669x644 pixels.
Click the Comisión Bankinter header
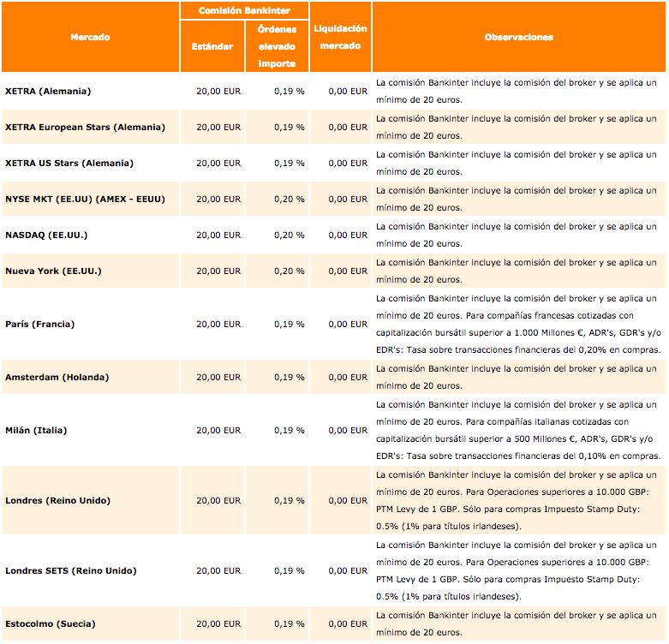click(x=244, y=10)
